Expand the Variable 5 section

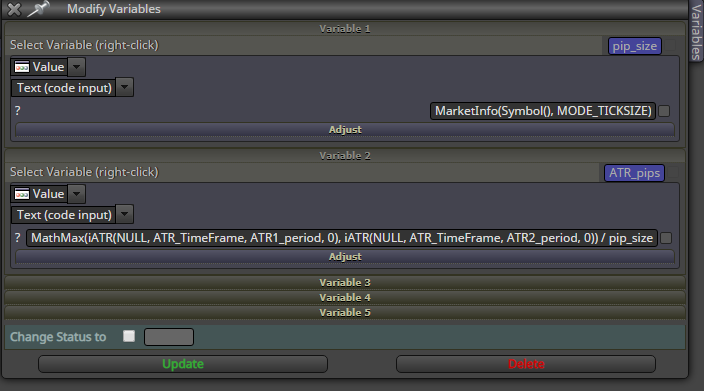click(x=345, y=312)
